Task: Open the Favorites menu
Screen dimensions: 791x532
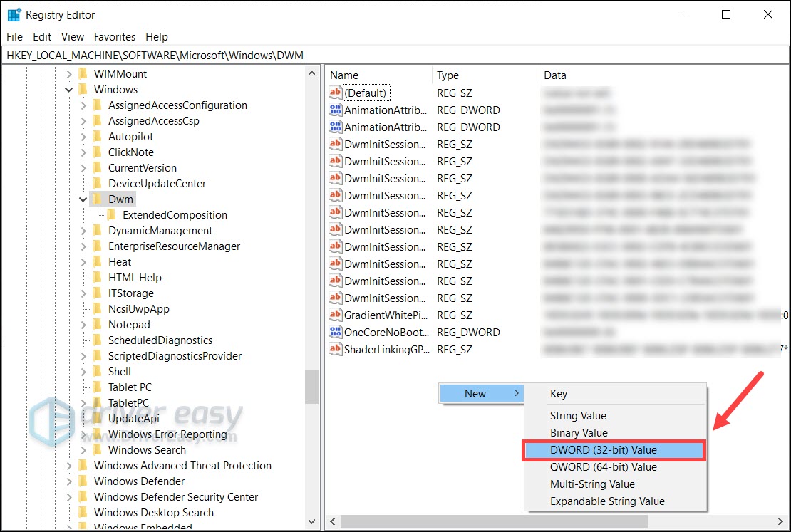Action: coord(115,37)
